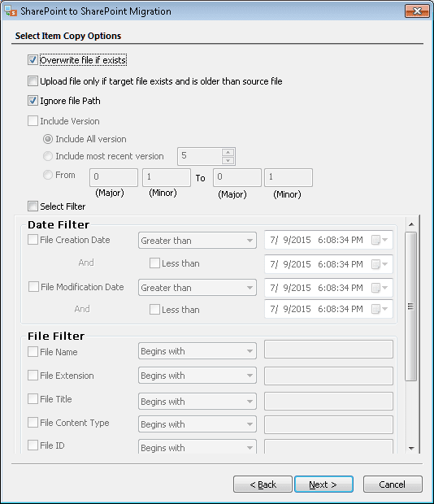Click the File Name value field
This screenshot has width=434, height=504.
328,350
